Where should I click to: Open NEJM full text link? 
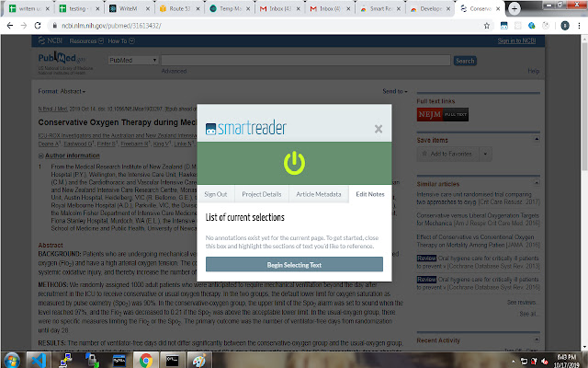[x=443, y=114]
